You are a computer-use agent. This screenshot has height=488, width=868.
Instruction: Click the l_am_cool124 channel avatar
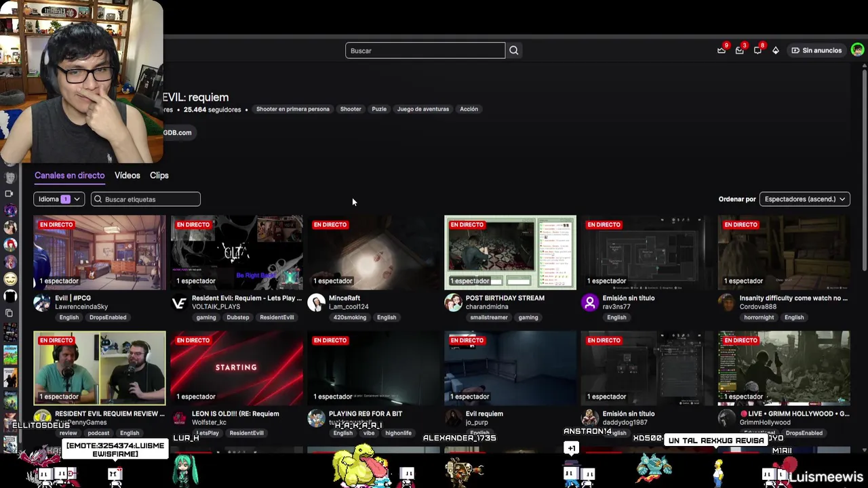coord(316,303)
